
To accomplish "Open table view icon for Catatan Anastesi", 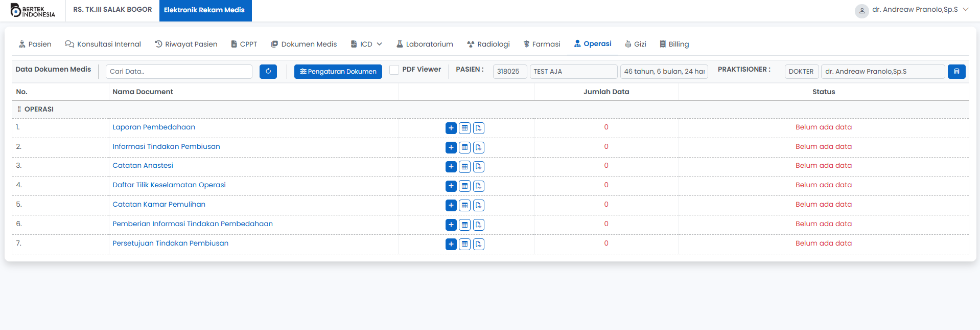I will 464,167.
